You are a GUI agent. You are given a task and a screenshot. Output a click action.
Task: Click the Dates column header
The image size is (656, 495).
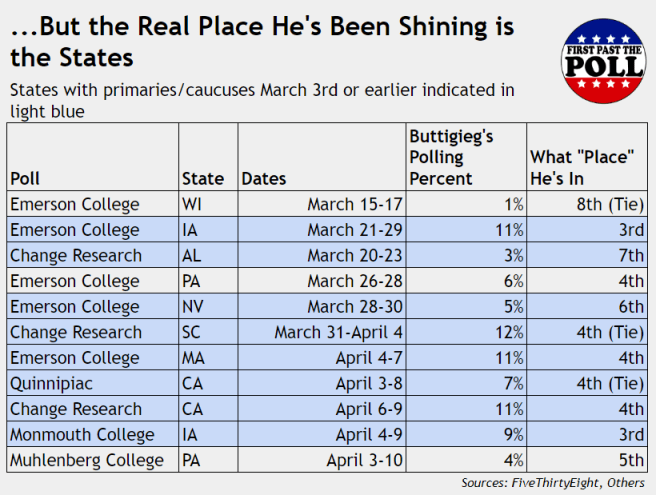(x=263, y=179)
